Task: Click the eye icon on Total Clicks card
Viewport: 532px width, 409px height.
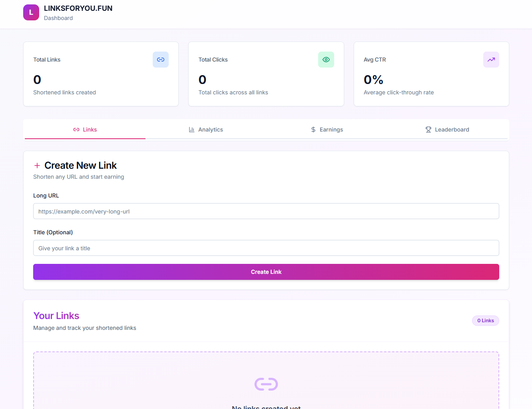Action: point(326,59)
